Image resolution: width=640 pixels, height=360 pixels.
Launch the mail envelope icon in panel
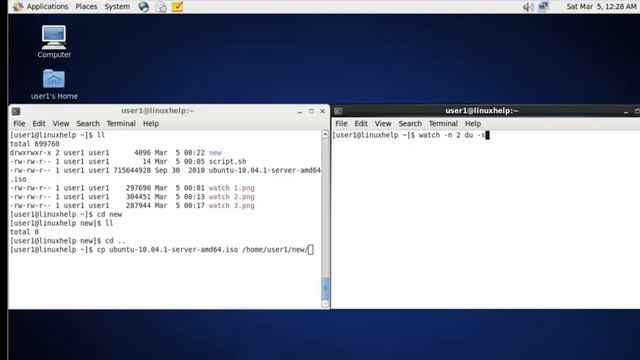pos(161,7)
